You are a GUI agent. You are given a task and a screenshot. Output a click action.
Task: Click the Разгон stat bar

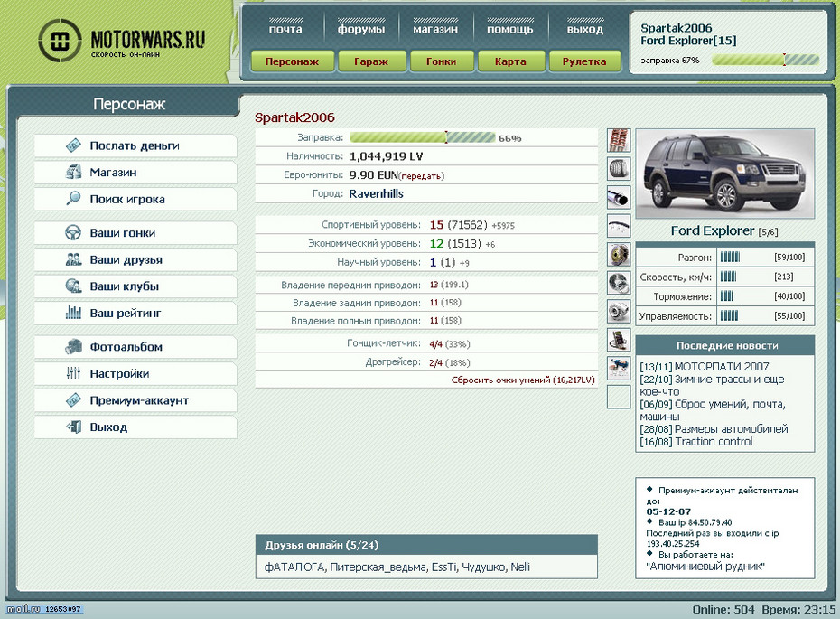click(x=730, y=258)
